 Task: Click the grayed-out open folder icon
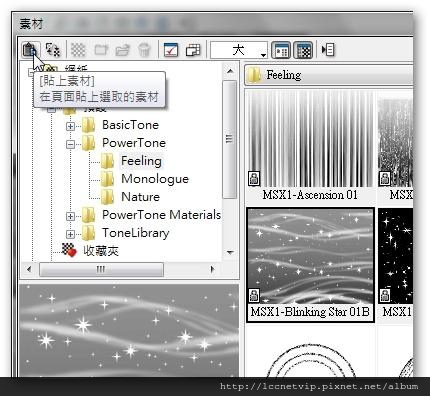[x=122, y=50]
